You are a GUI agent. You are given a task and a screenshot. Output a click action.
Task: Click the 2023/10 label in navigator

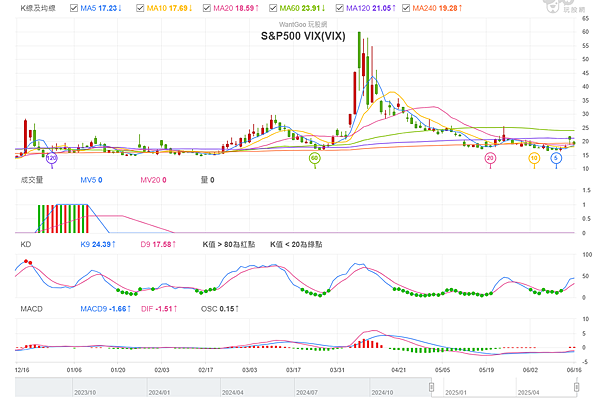(85, 393)
